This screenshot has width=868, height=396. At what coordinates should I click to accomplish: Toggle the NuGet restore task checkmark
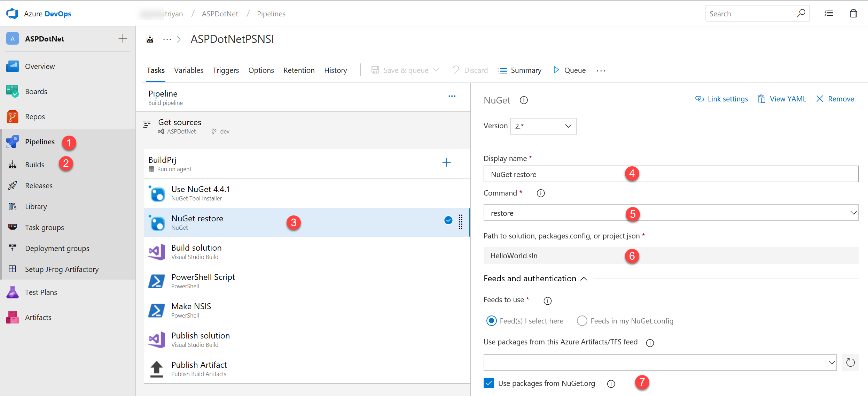pos(448,220)
